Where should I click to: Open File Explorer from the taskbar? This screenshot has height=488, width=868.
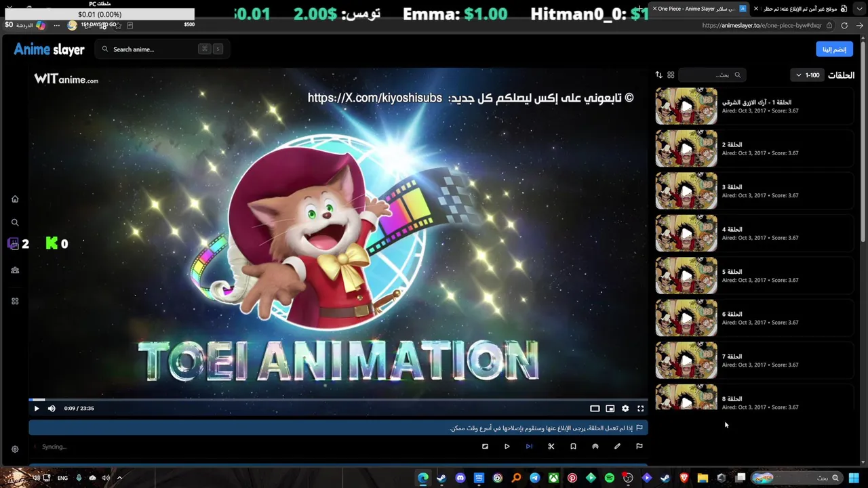click(x=703, y=478)
